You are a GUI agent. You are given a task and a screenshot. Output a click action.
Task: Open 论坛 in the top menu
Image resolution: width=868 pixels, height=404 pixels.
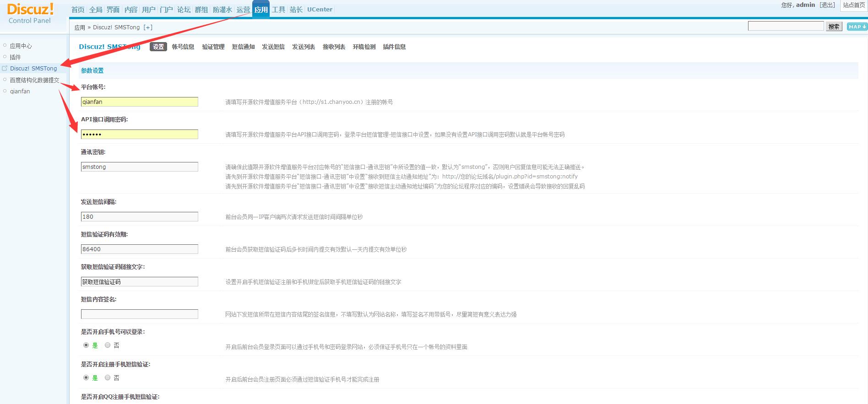[184, 10]
